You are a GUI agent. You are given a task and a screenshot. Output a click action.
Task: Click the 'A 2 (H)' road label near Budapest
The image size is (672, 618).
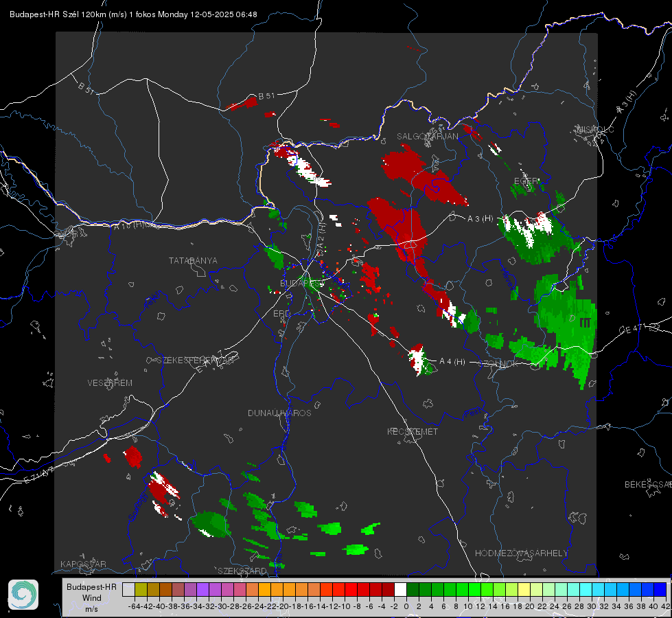tap(321, 236)
